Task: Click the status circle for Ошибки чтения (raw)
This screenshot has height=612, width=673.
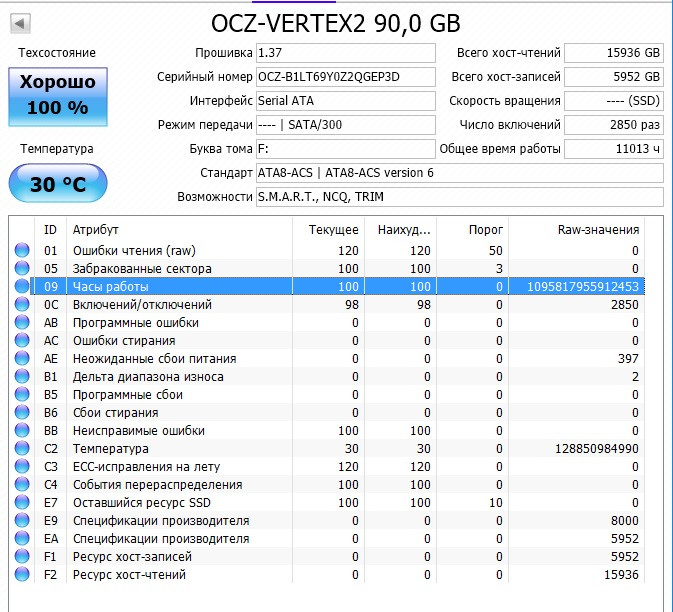Action: [x=22, y=250]
